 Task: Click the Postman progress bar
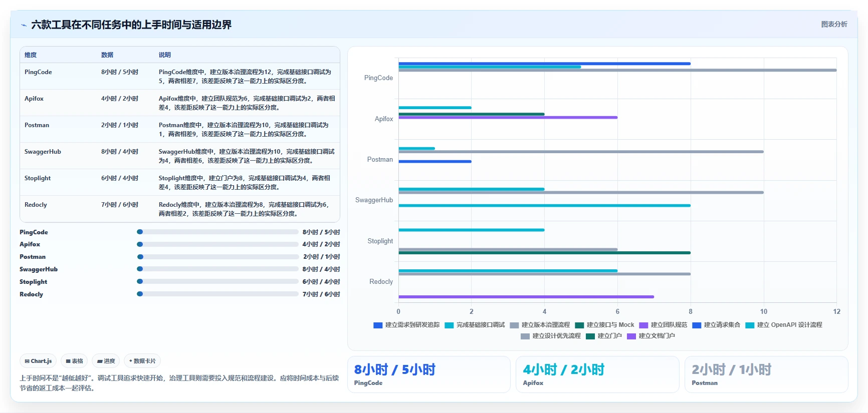click(218, 257)
